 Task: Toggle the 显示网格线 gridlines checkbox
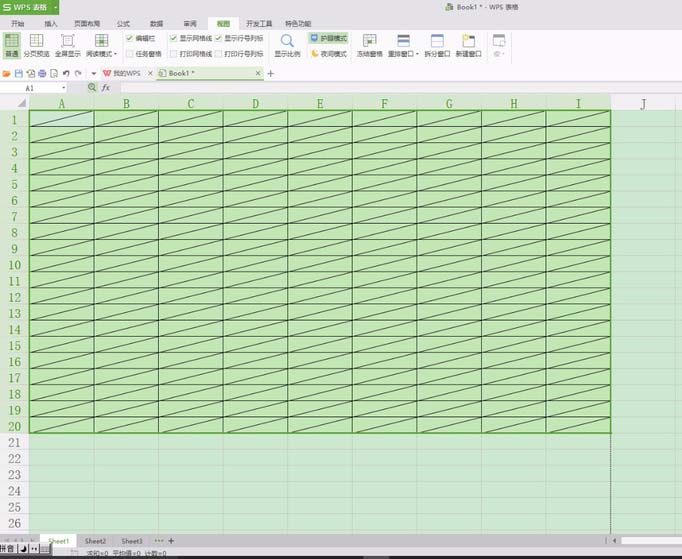coord(173,38)
